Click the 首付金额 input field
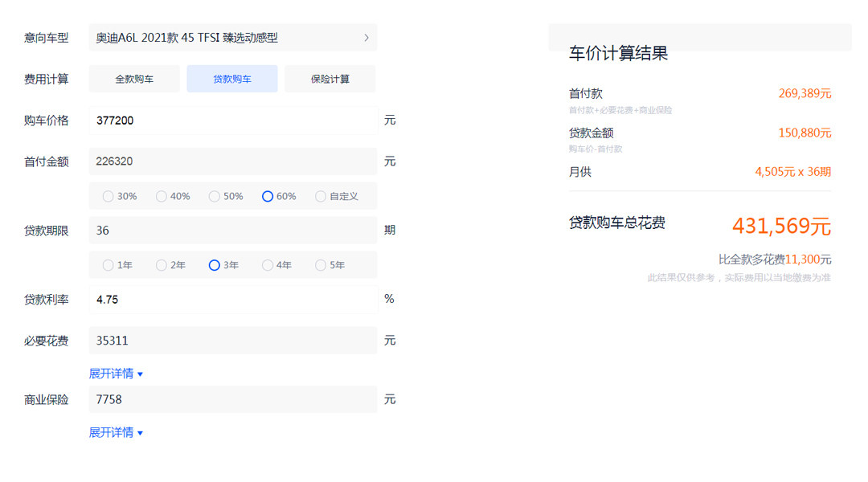868x482 pixels. (x=232, y=161)
